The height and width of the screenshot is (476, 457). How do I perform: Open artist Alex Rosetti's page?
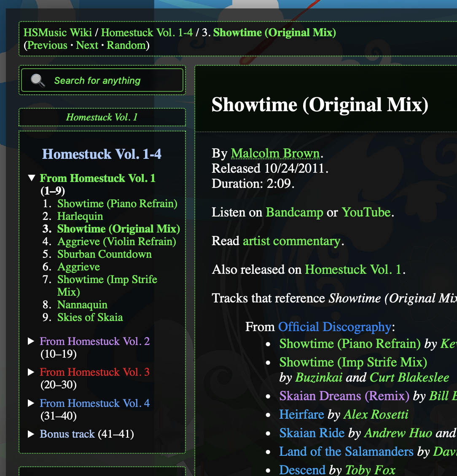[x=376, y=414]
